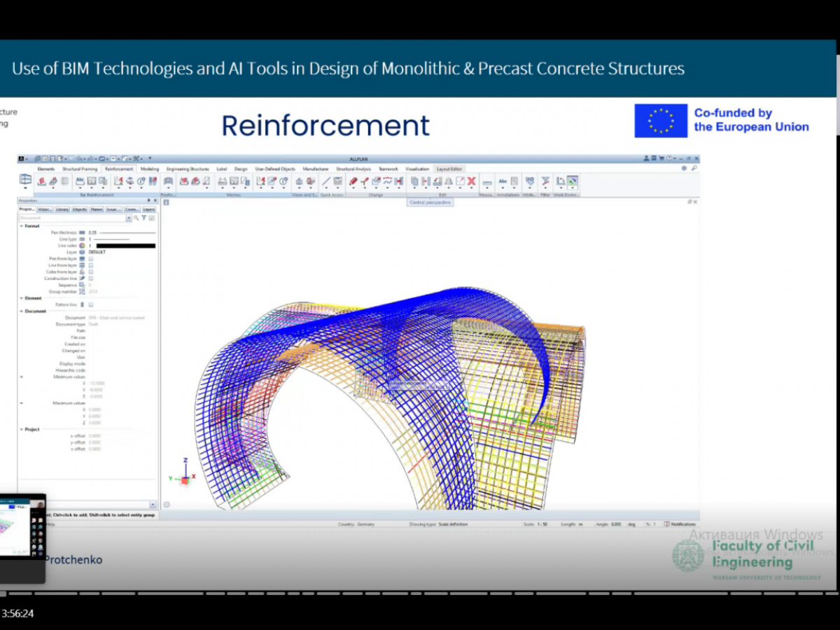Select the Line tool in Quick Access
This screenshot has width=840, height=630.
[326, 181]
